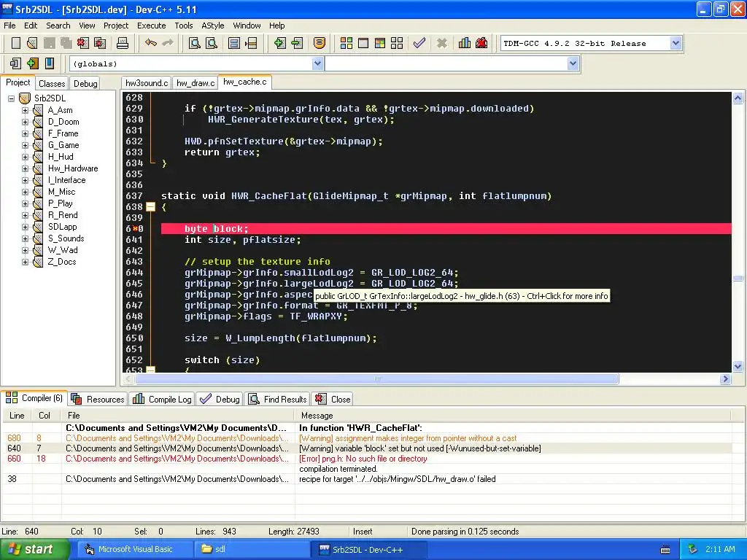Click the Insert icon on second toolbar
Image resolution: width=747 pixels, height=560 pixels.
(x=15, y=63)
